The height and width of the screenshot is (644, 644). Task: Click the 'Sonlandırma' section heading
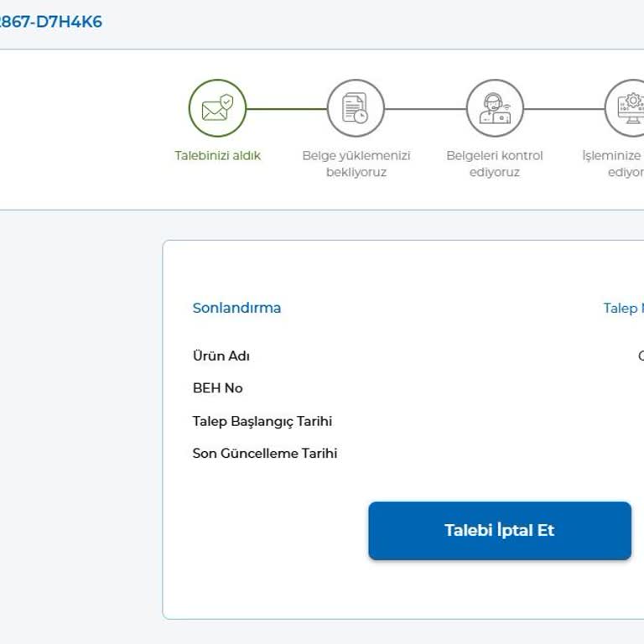pos(236,308)
